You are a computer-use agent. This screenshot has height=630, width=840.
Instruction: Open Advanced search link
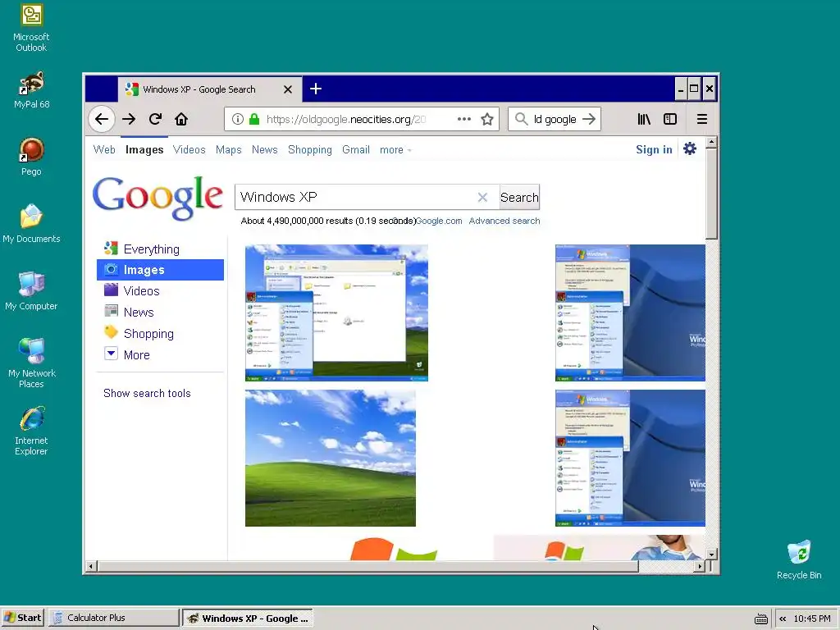coord(504,221)
